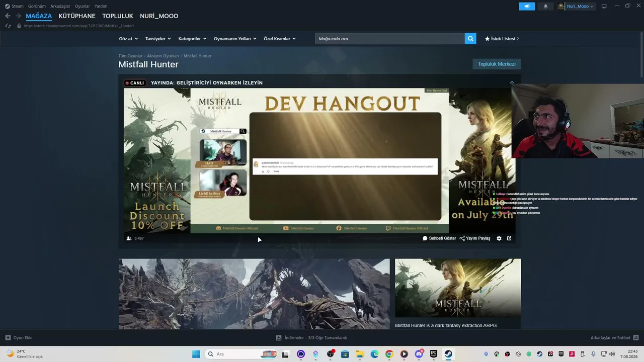The height and width of the screenshot is (362, 644).
Task: Click the microphone icon in system tray
Action: pyautogui.click(x=594, y=354)
